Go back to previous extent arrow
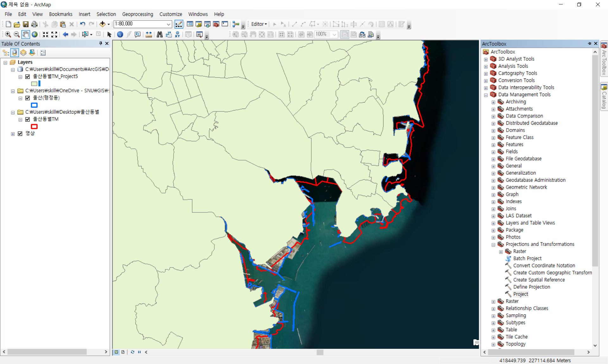 click(x=65, y=35)
